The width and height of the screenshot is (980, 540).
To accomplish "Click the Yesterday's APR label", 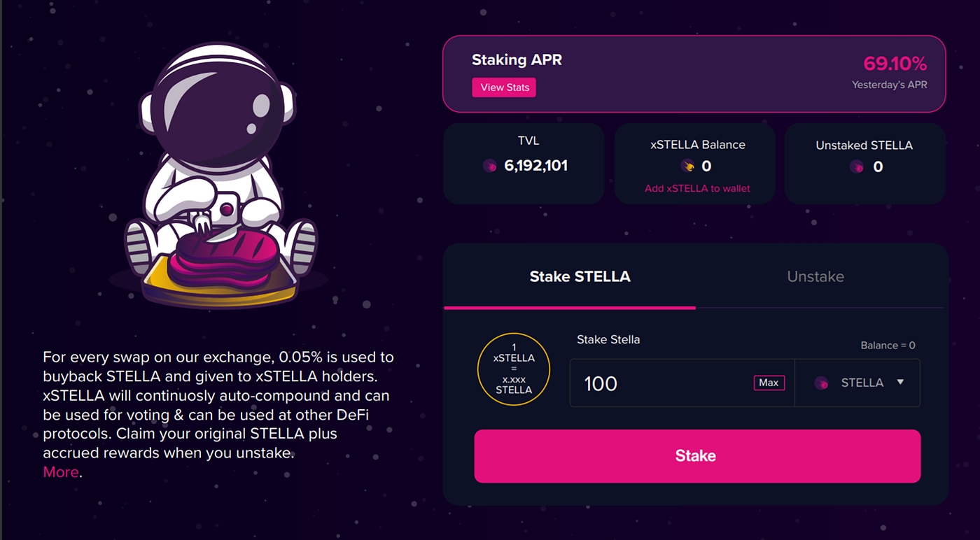I will point(889,85).
